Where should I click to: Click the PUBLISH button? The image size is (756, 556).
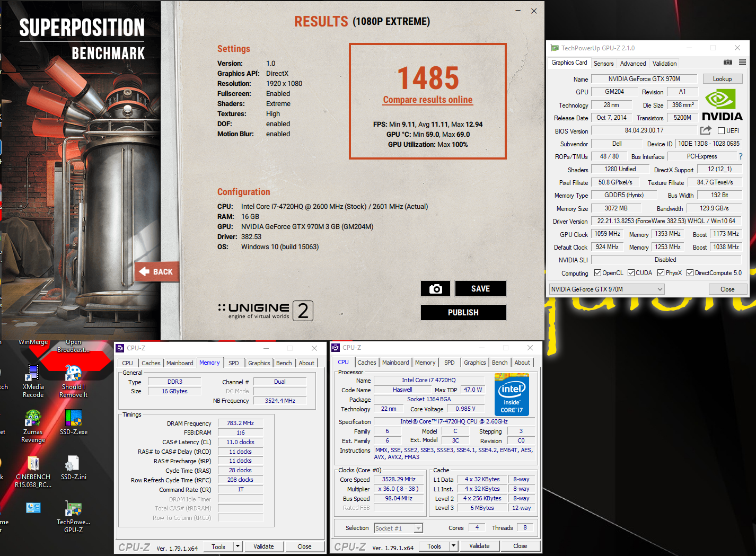point(463,313)
